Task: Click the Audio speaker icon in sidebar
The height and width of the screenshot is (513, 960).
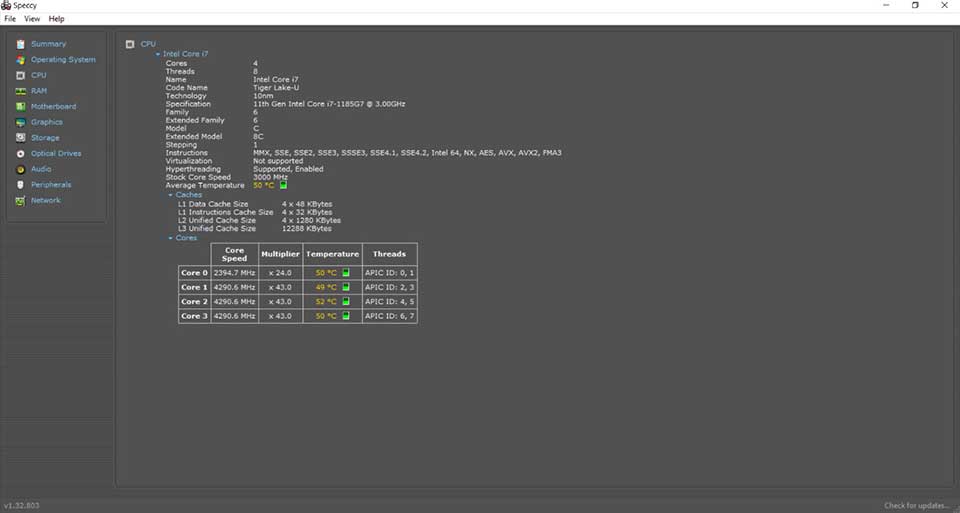Action: [20, 169]
